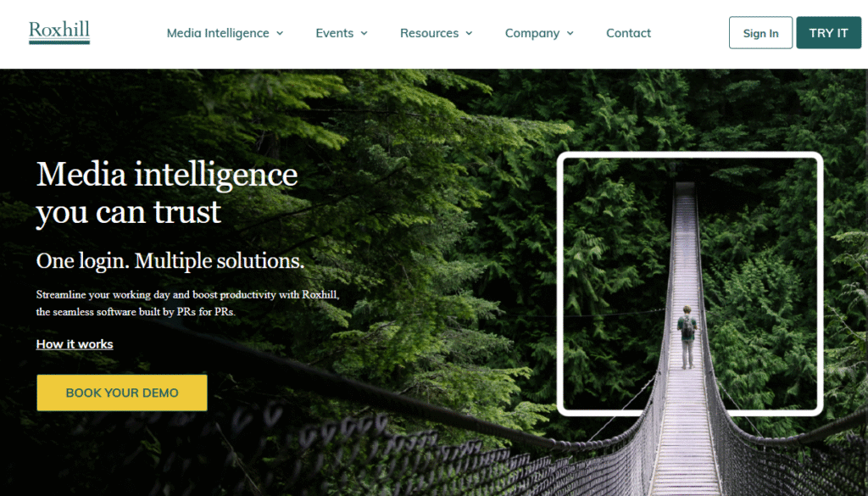Click the Sign In button
This screenshot has height=496, width=868.
pyautogui.click(x=760, y=33)
